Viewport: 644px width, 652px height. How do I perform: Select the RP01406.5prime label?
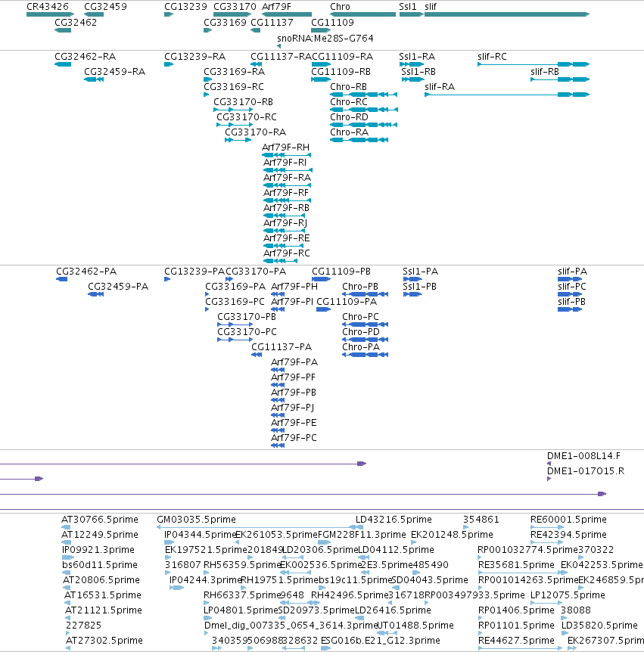coord(516,610)
